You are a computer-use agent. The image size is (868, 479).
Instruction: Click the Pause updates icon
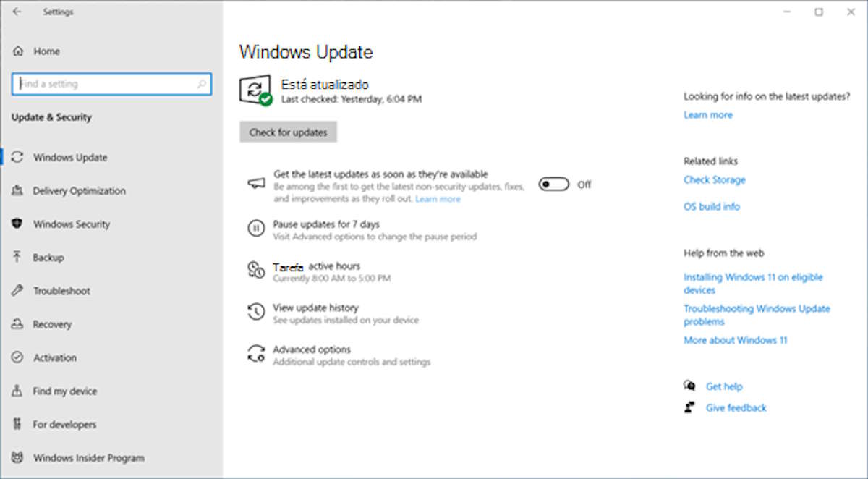coord(256,229)
